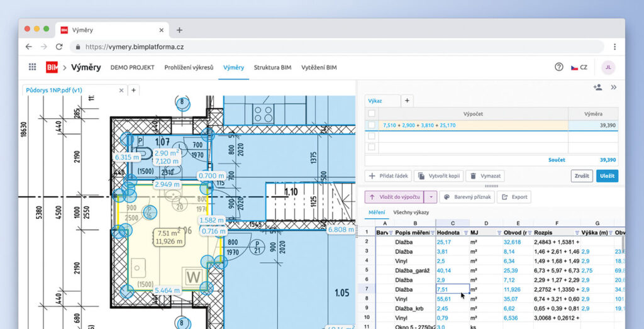
Task: Close the Půdorys 1NP.pdf drawing tab
Action: tap(122, 91)
